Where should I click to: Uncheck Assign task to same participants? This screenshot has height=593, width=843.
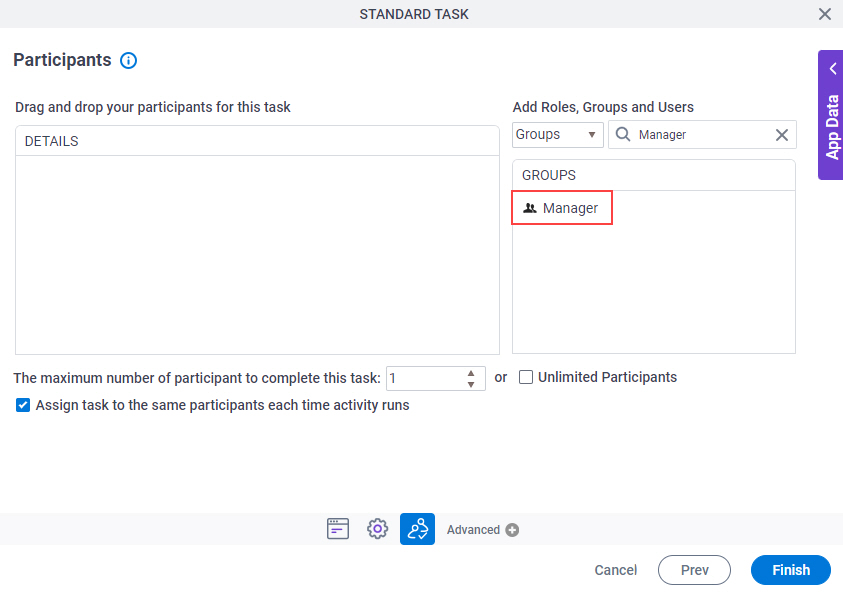tap(23, 405)
